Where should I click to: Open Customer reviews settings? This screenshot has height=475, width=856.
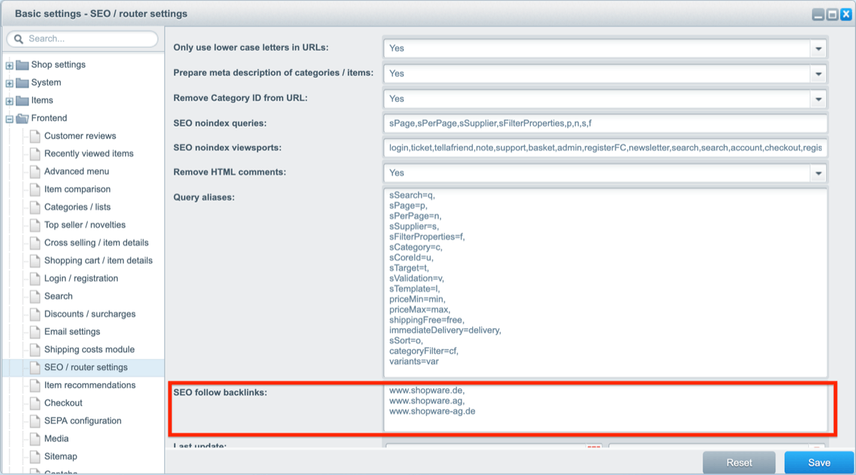point(80,136)
